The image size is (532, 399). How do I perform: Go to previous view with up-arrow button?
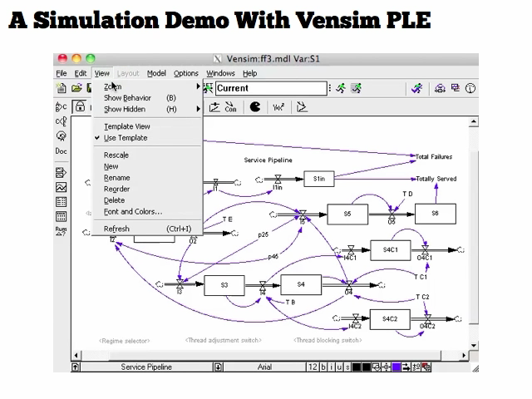[76, 367]
